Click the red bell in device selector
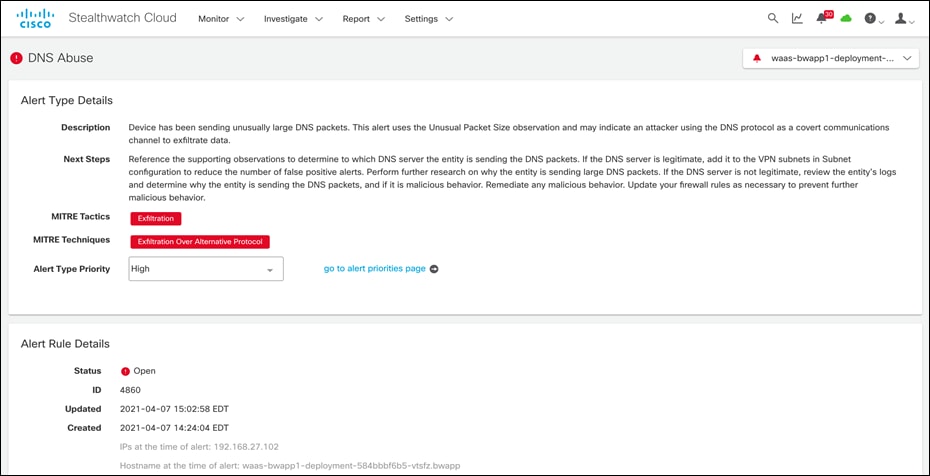930x476 pixels. click(757, 59)
